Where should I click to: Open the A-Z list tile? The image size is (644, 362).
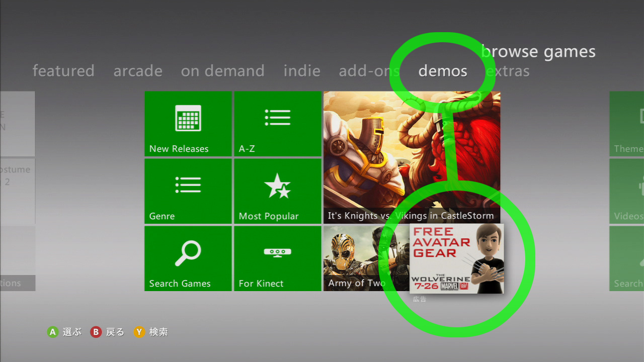coord(278,124)
